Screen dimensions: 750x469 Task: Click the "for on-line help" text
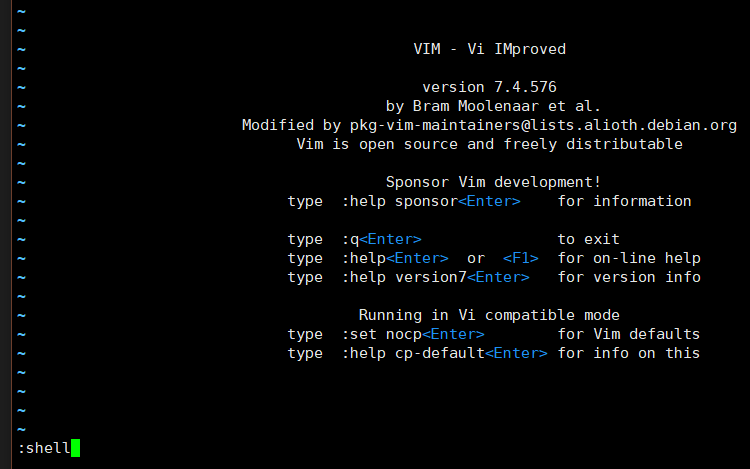[629, 258]
